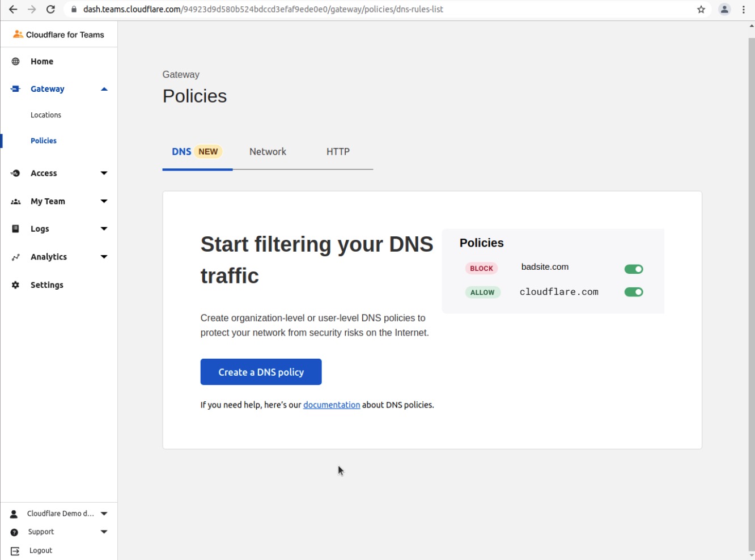
Task: Click the scrollbar up arrow
Action: 752,26
